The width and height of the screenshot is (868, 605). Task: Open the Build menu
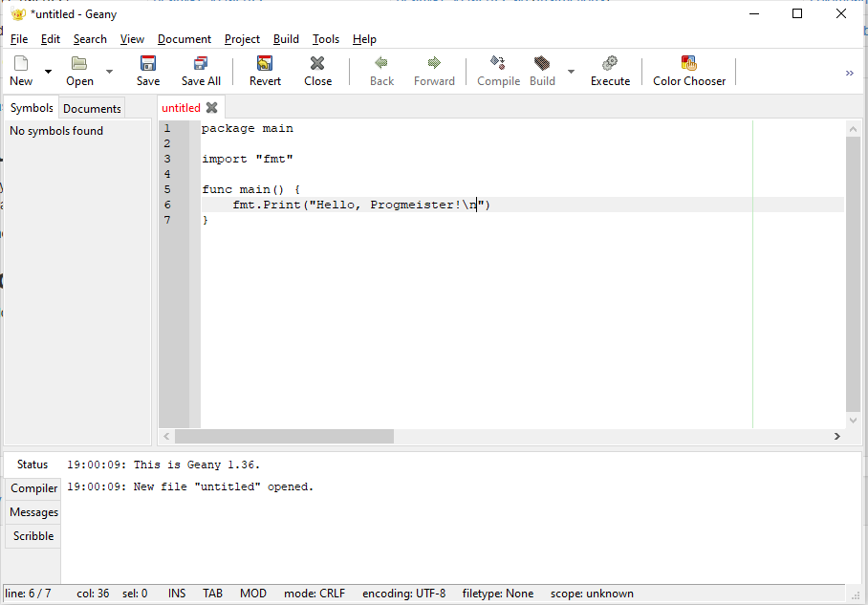[286, 39]
